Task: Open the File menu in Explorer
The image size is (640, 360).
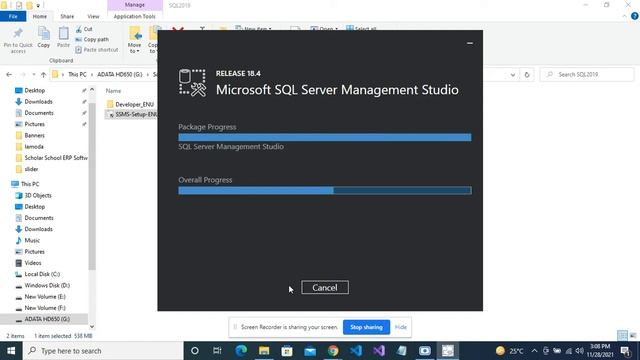Action: tap(13, 16)
